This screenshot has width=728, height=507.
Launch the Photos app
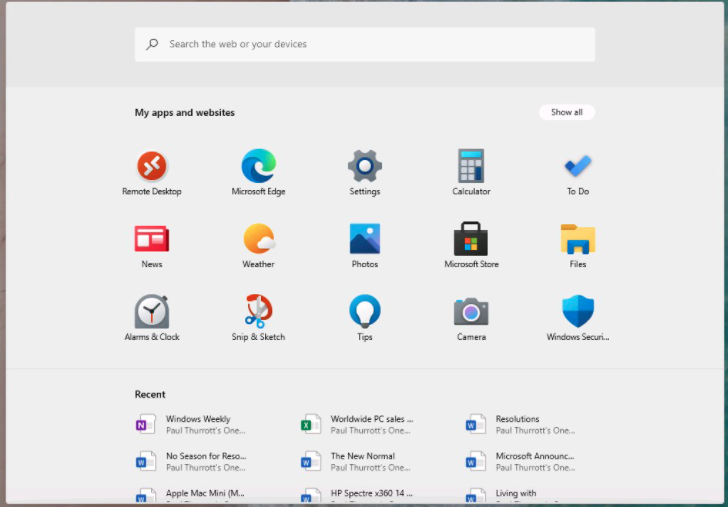coord(365,239)
